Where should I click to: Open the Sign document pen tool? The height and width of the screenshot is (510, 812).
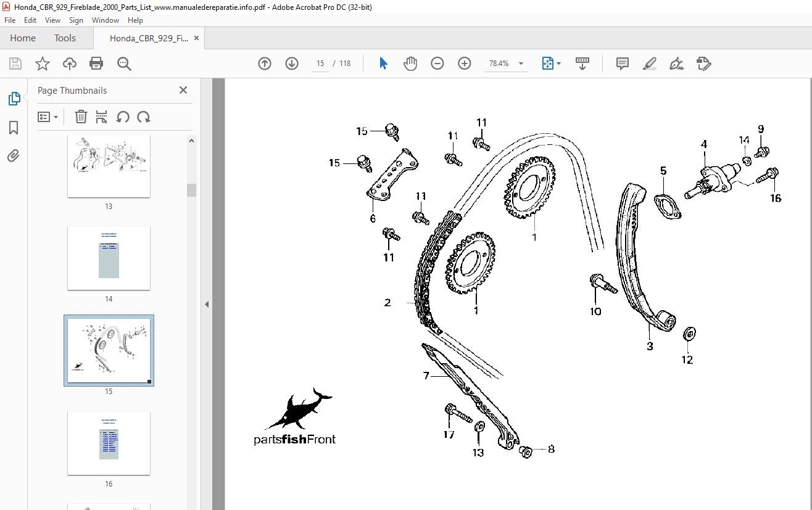click(676, 64)
